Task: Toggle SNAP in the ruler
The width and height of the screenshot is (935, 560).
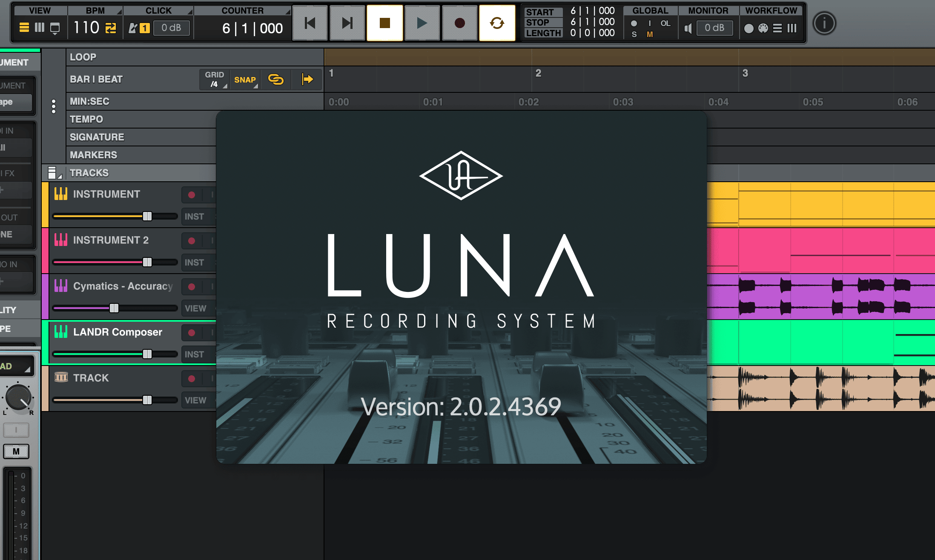Action: [245, 80]
